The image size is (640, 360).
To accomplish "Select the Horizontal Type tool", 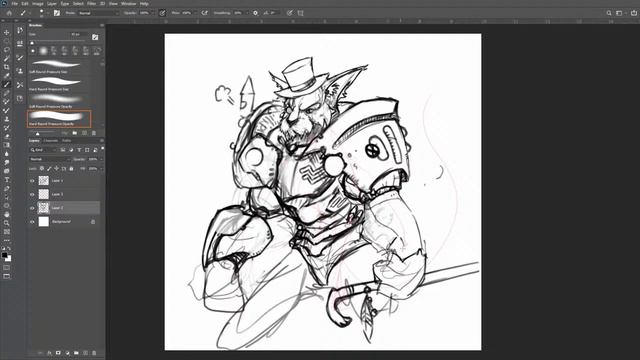I will [x=7, y=180].
